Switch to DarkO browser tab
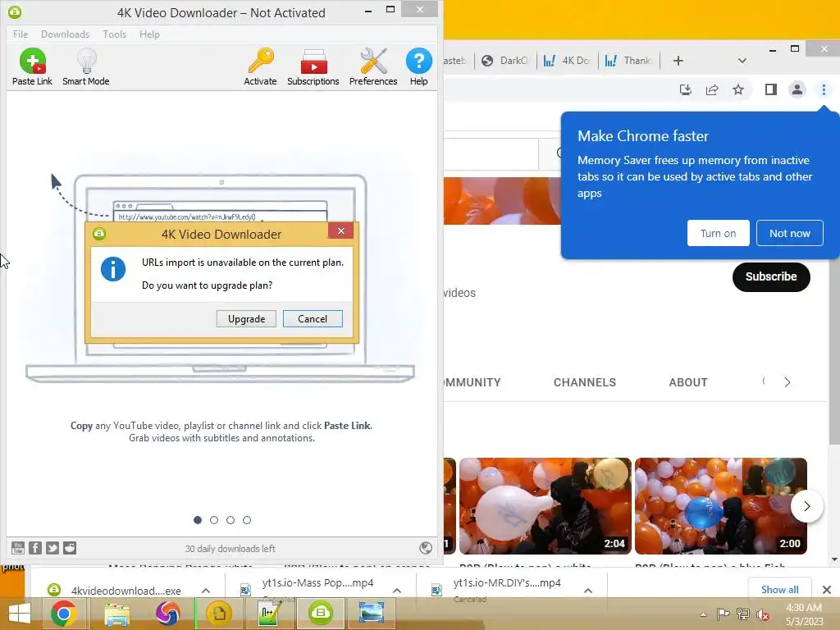 [505, 61]
